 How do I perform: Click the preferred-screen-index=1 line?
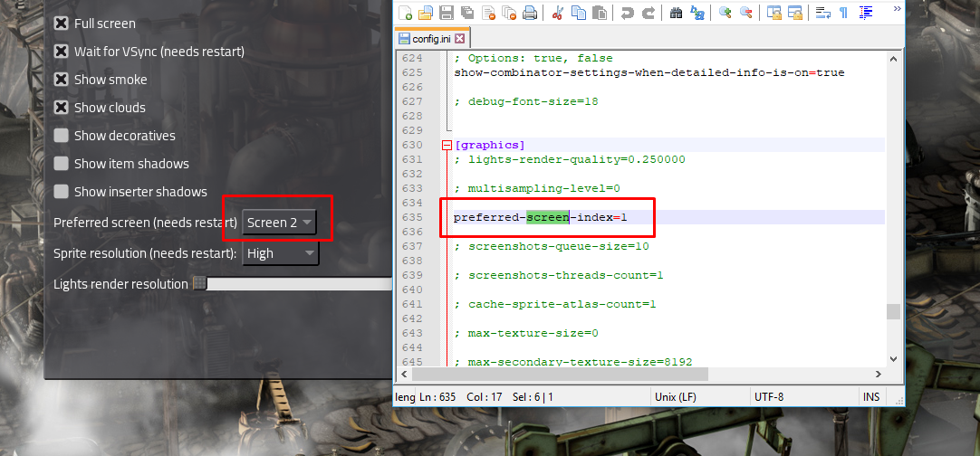point(540,217)
